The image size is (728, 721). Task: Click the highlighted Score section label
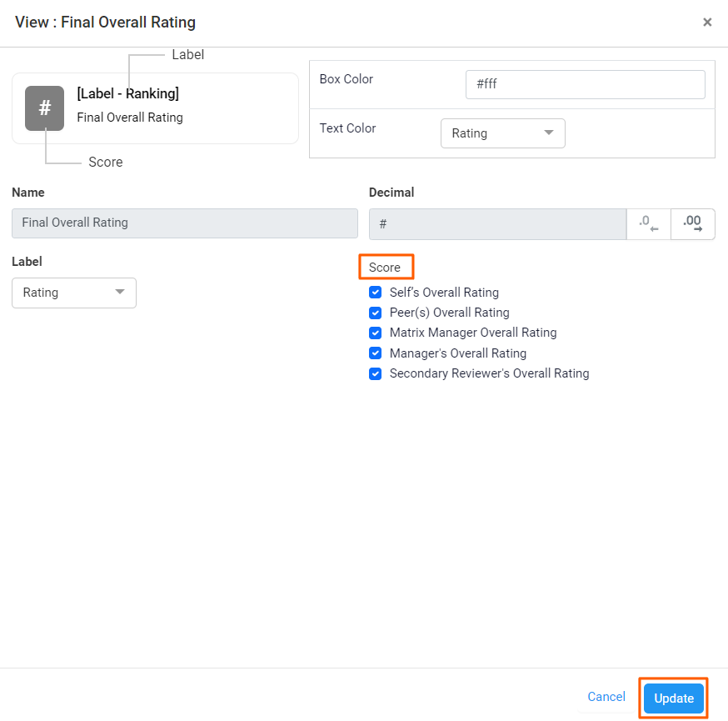click(386, 267)
